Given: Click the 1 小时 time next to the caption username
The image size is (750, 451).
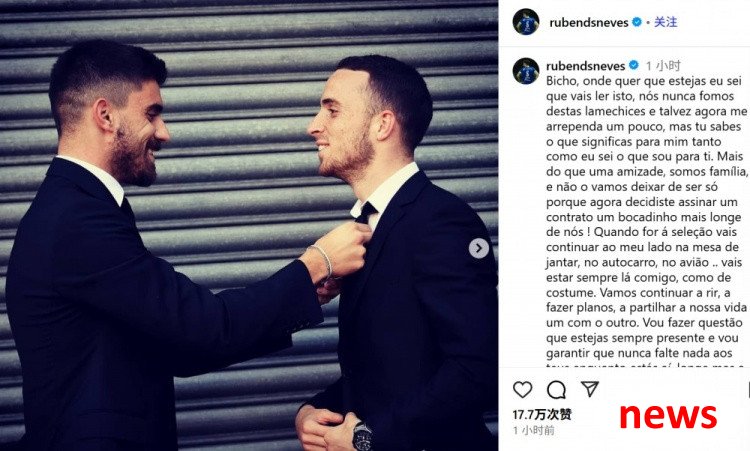Looking at the screenshot, I should pos(663,66).
